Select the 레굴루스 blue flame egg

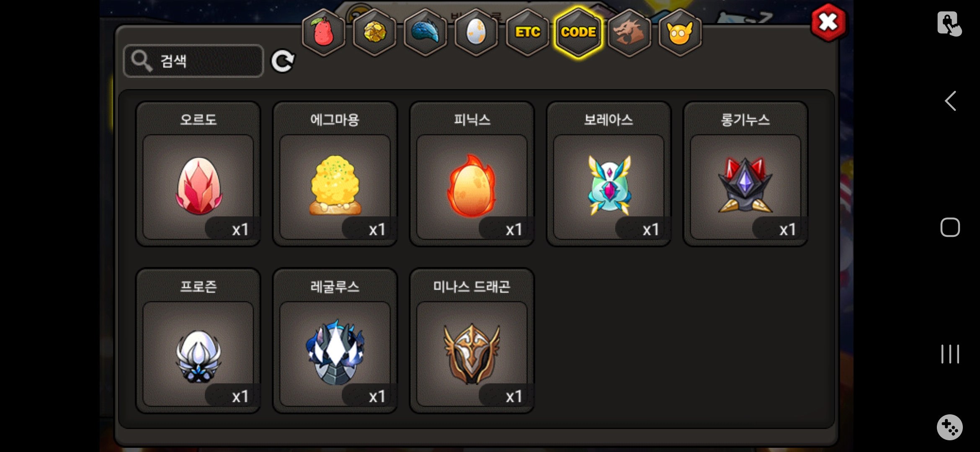(335, 341)
